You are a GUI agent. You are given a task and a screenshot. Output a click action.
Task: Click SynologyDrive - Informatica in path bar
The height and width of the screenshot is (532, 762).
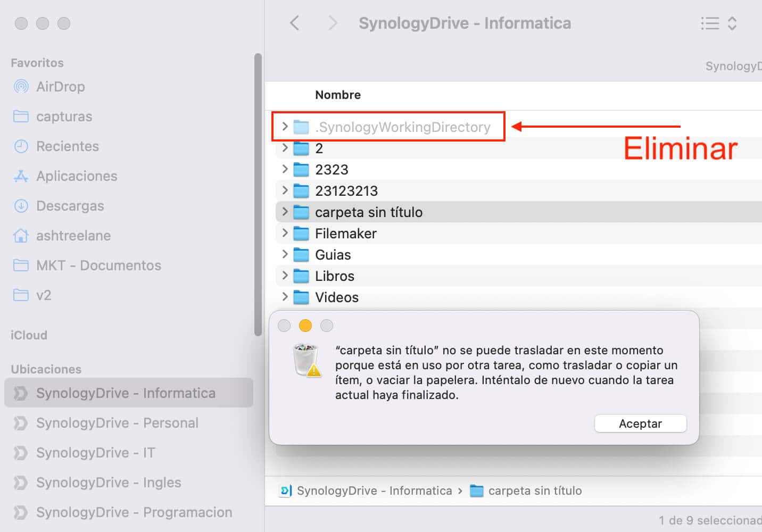(x=374, y=491)
